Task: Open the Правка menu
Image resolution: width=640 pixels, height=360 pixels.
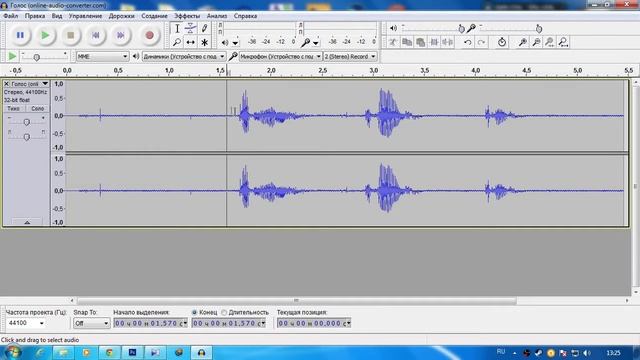Action: (35, 16)
